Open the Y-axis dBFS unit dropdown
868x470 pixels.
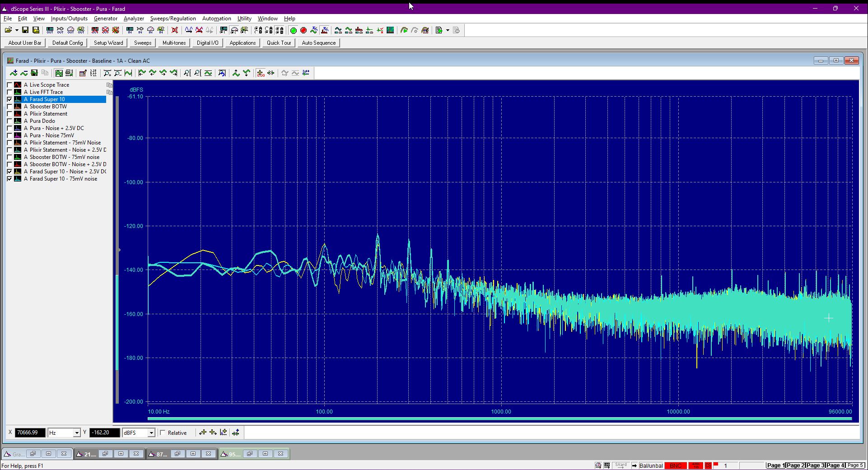pos(151,433)
